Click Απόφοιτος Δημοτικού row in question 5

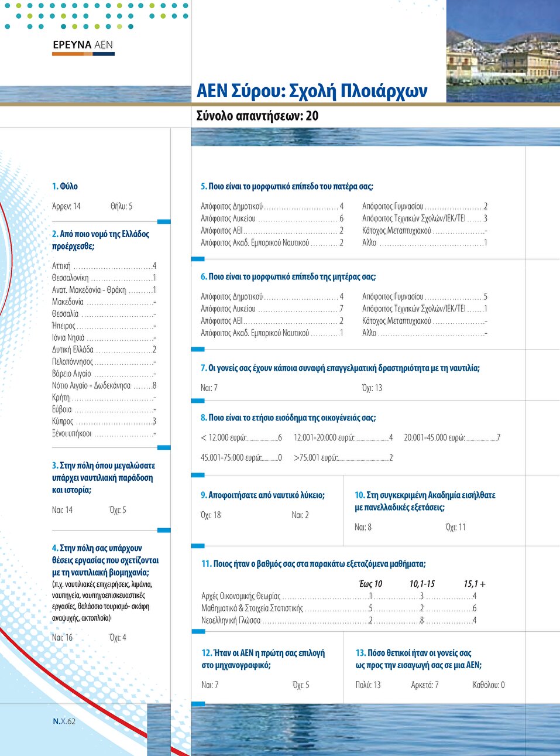point(272,206)
